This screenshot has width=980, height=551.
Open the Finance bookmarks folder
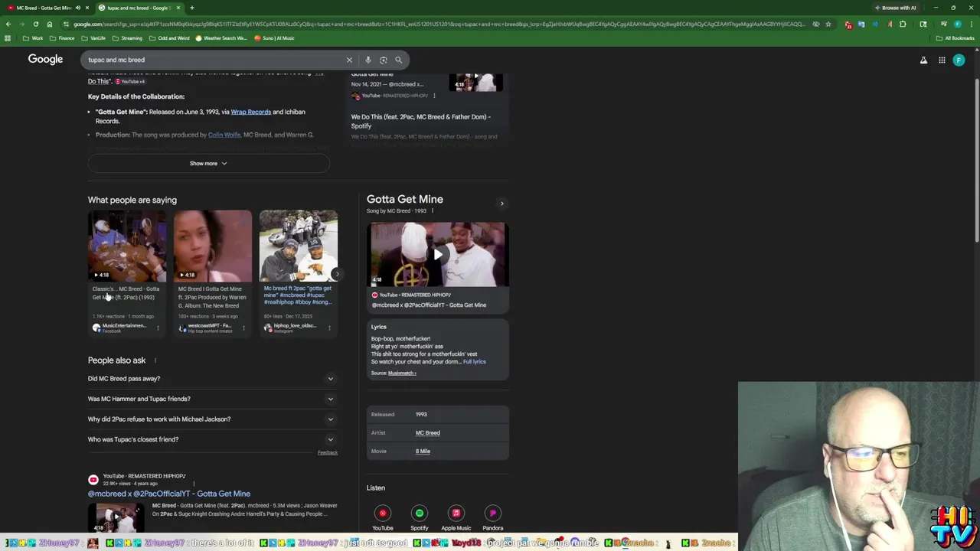62,38
